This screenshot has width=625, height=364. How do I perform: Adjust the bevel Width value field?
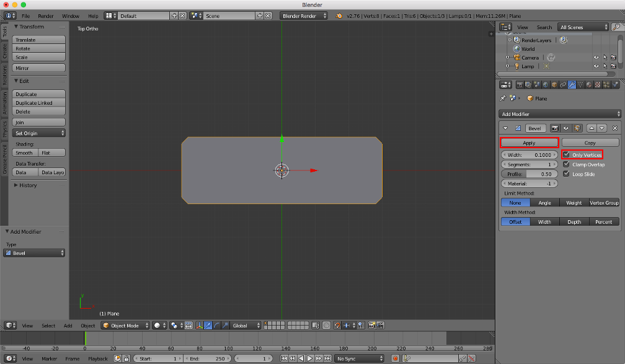click(x=530, y=154)
